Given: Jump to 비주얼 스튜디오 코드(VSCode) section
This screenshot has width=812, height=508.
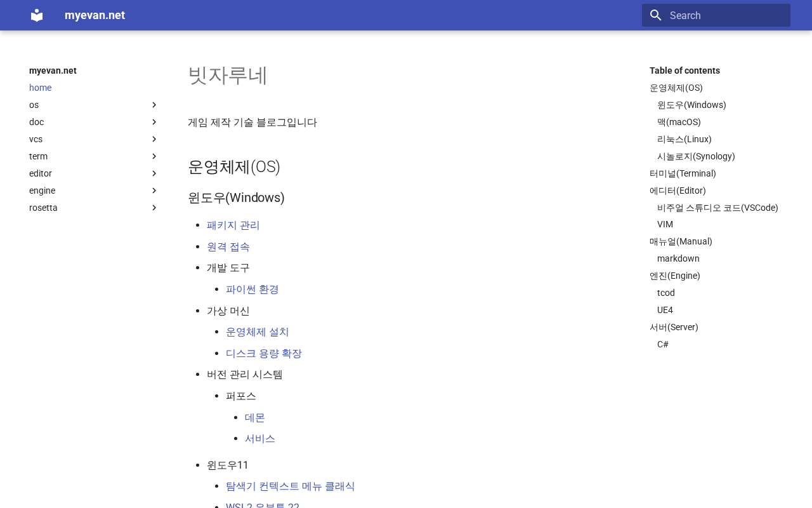Looking at the screenshot, I should [x=717, y=208].
